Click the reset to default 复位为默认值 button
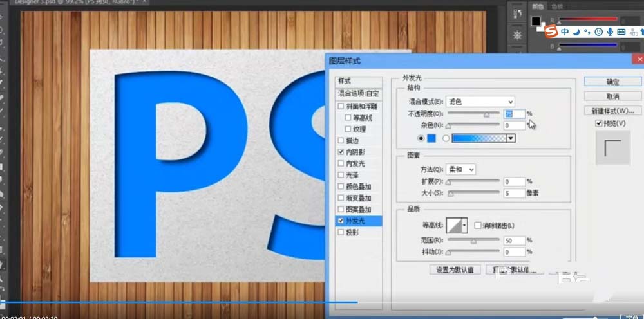 tap(515, 269)
